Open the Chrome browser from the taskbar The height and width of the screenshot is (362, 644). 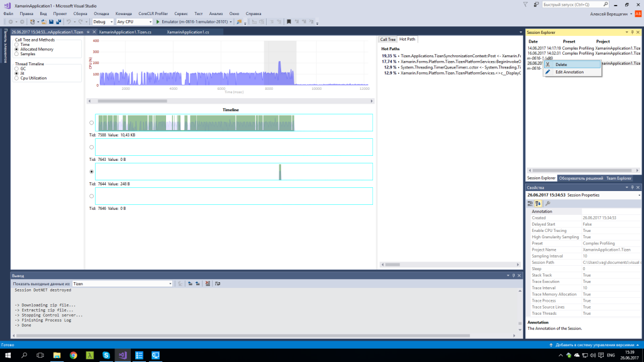73,356
